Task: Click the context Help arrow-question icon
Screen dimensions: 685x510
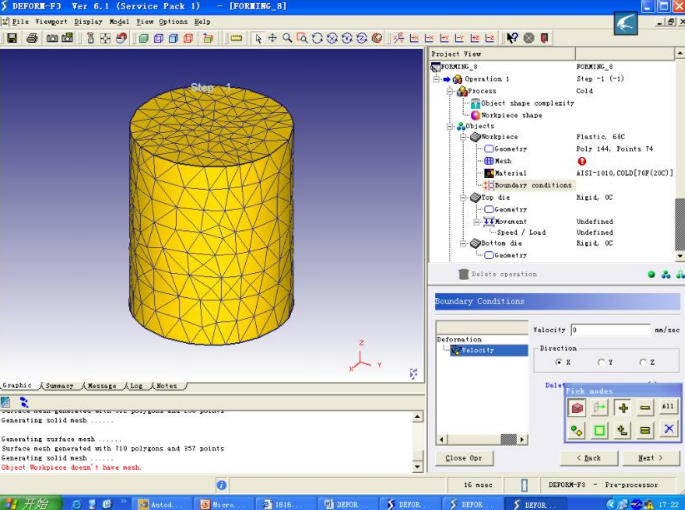Action: tap(512, 38)
